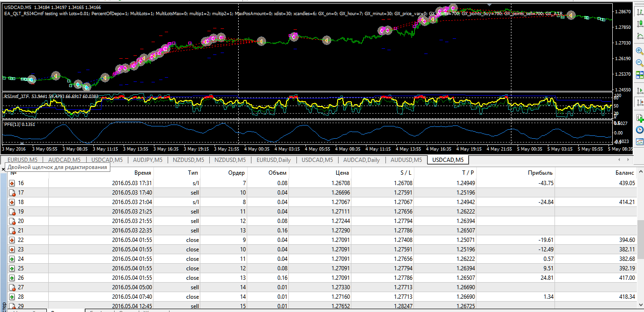Click the sell order icon in row 21
This screenshot has height=312, width=644.
pos(13,231)
